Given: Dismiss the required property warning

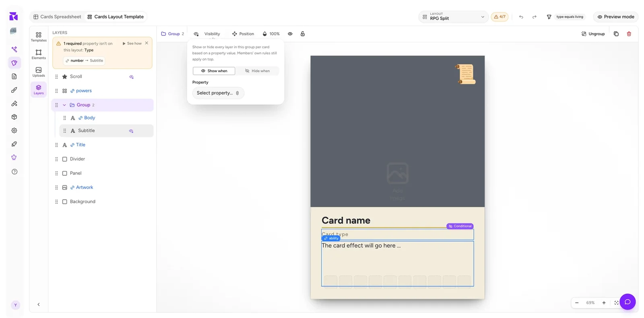Looking at the screenshot, I should [x=147, y=43].
